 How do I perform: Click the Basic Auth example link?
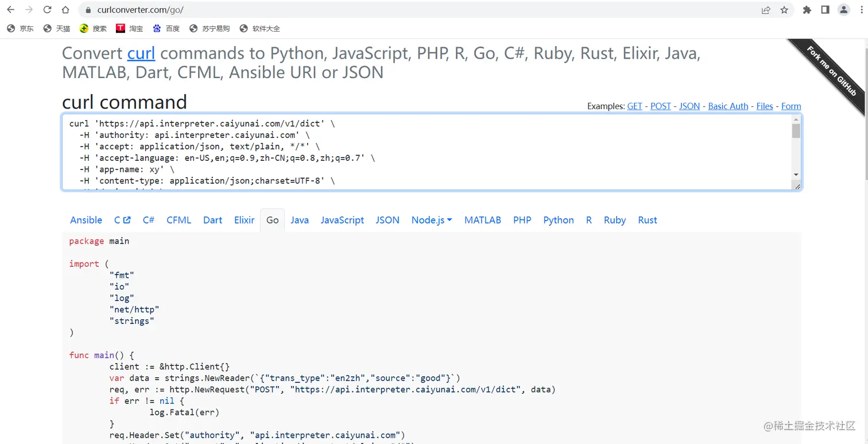point(728,106)
